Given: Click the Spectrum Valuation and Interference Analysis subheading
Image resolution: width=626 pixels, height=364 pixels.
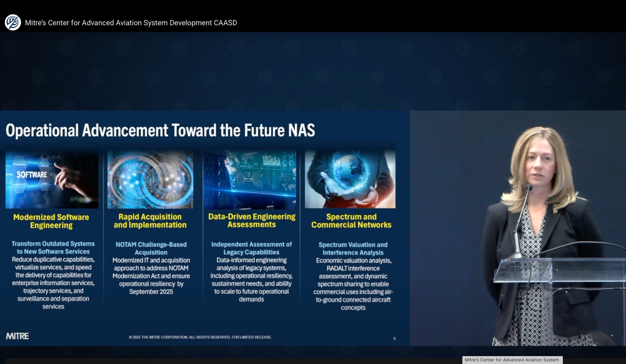Looking at the screenshot, I should [x=353, y=249].
